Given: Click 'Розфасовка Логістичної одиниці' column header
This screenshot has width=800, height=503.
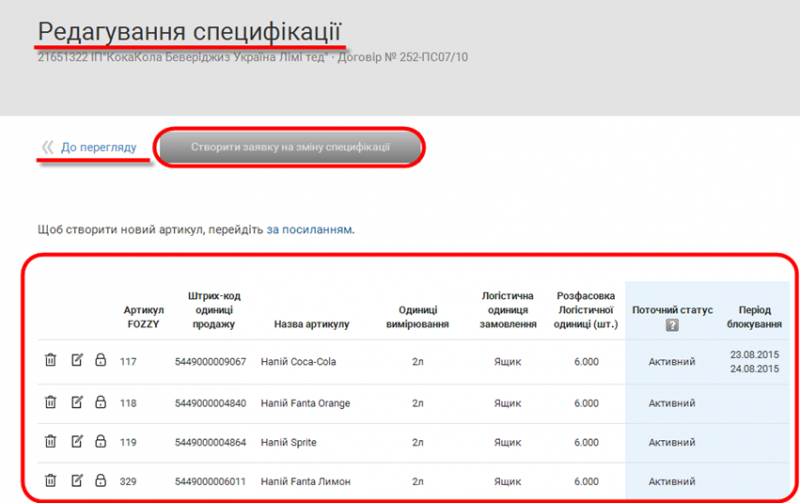Looking at the screenshot, I should point(586,310).
